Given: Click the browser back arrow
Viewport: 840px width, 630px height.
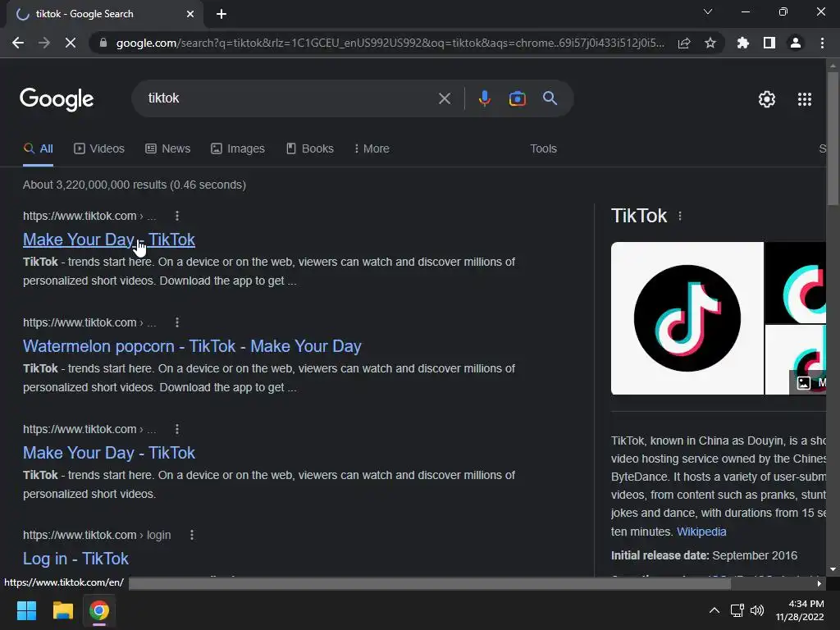Looking at the screenshot, I should click(18, 43).
